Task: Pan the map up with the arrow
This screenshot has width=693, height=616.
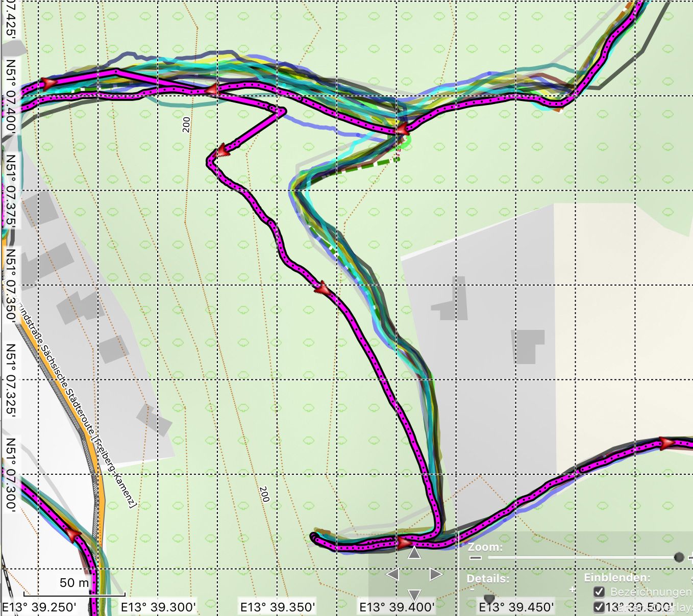Action: tap(414, 552)
